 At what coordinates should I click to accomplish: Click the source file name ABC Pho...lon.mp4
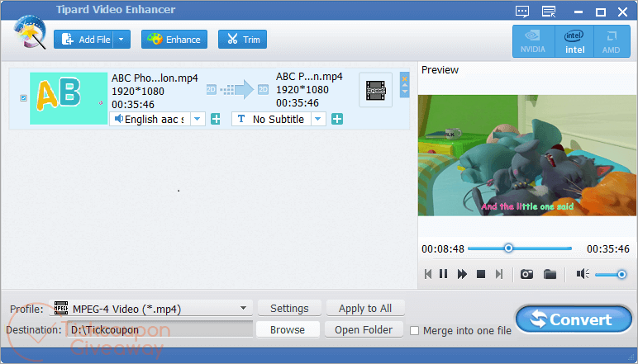[x=155, y=78]
